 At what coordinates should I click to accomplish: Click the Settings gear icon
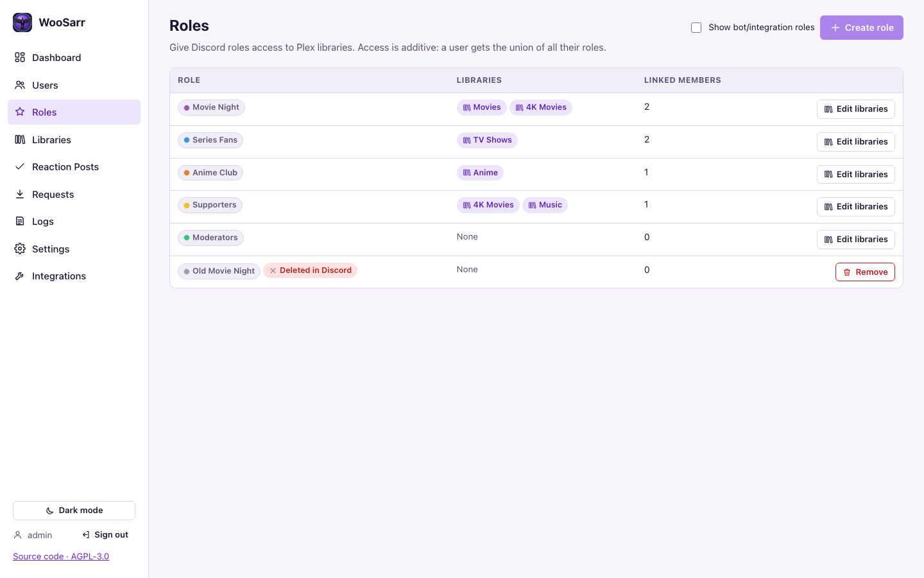(x=20, y=249)
